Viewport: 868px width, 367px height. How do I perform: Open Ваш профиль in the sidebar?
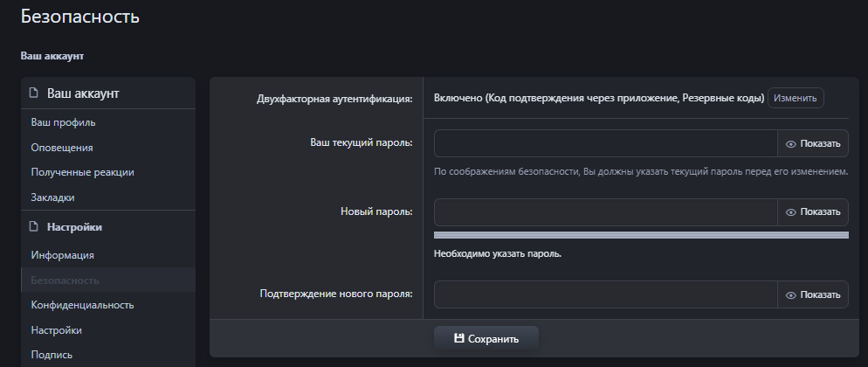(x=63, y=122)
